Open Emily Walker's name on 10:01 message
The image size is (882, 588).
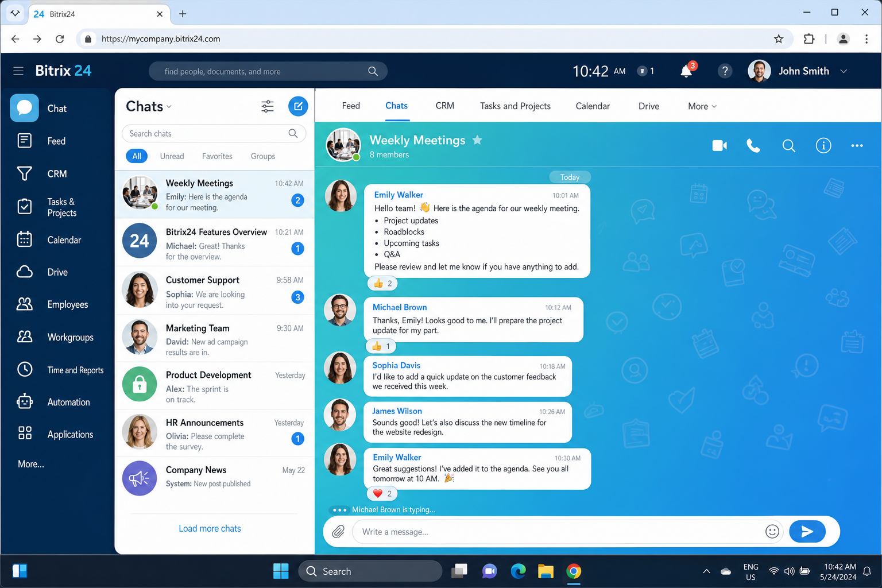(x=399, y=195)
